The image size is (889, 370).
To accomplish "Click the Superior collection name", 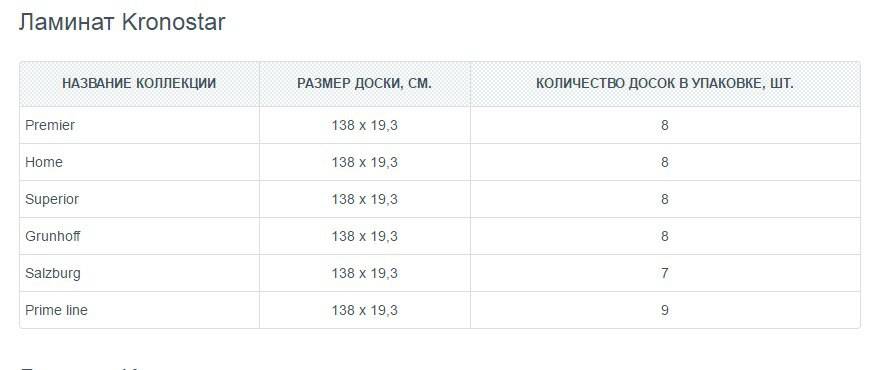I will tap(52, 199).
